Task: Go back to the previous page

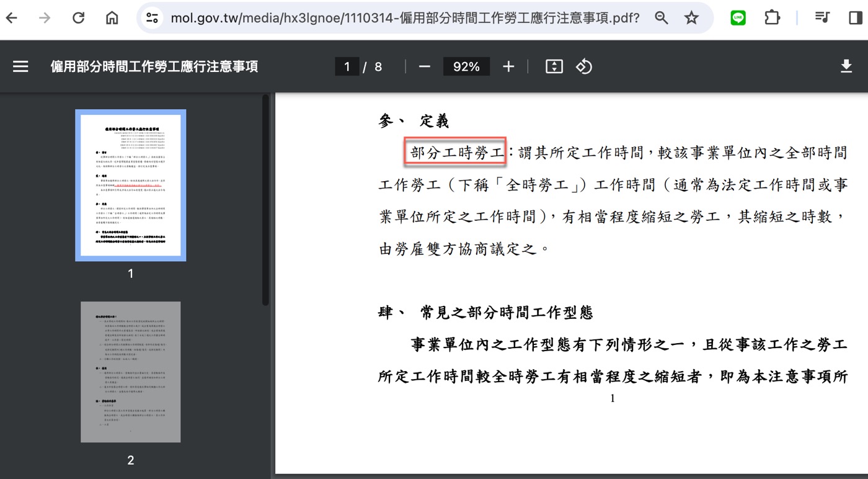Action: point(11,18)
